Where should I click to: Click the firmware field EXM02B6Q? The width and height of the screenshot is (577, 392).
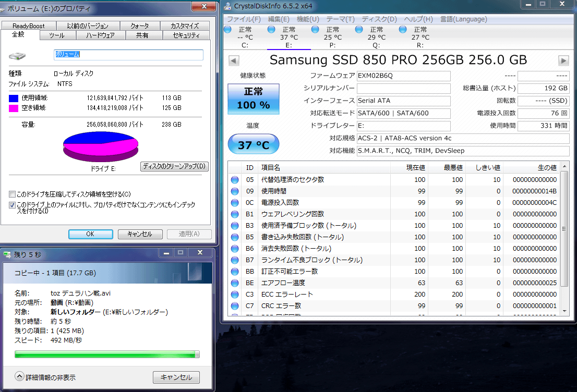pos(404,76)
